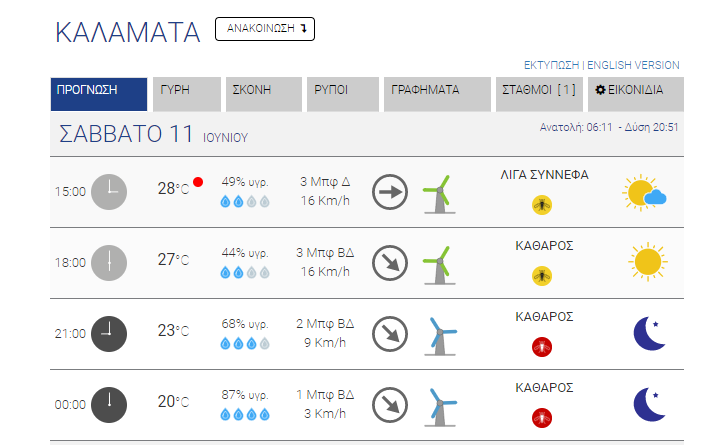Click the ΕΚΤΥΠΩΣΗ print link
The image size is (705, 445).
click(551, 65)
